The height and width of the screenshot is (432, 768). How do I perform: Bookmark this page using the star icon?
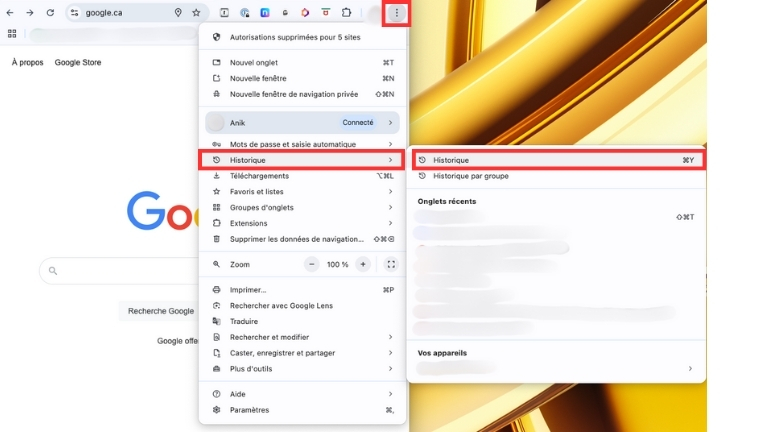pyautogui.click(x=196, y=13)
